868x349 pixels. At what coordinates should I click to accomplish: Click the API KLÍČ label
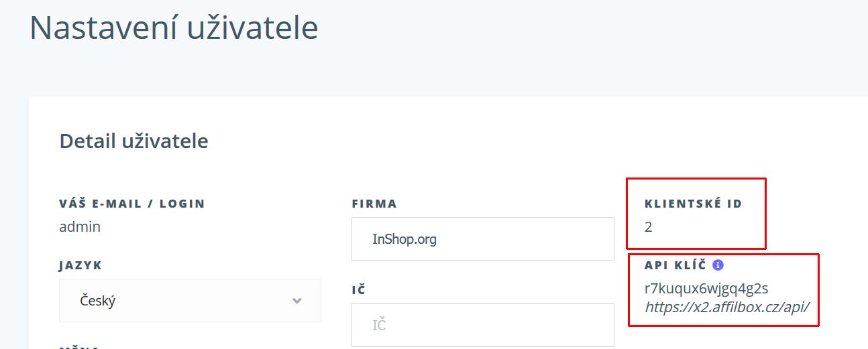tap(675, 265)
